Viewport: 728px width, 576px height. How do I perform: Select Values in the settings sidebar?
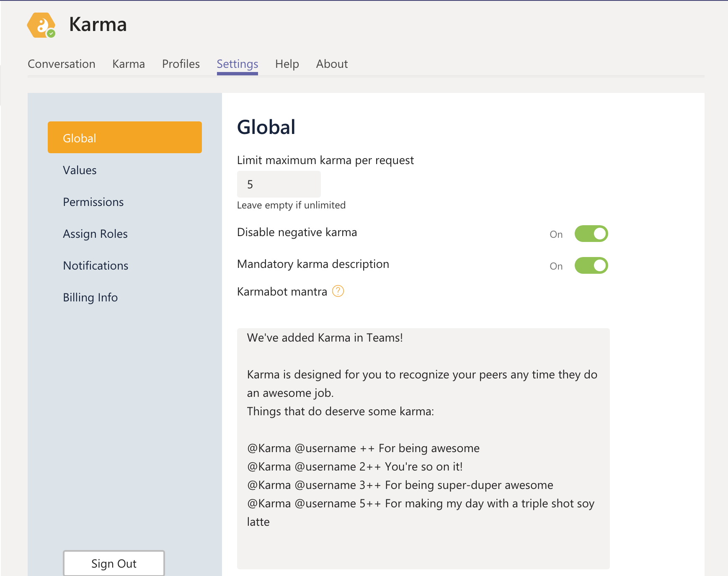coord(80,170)
